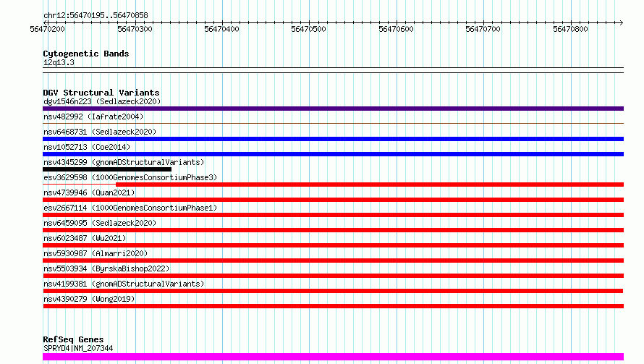The image size is (644, 364).
Task: Click ruler position label 56470800
Action: pos(570,29)
